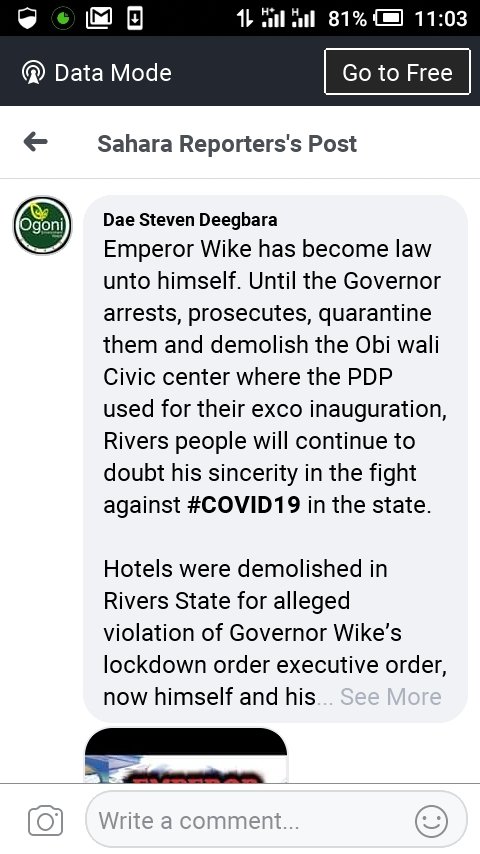This screenshot has width=480, height=854.
Task: Tap the download notification icon
Action: click(x=135, y=19)
